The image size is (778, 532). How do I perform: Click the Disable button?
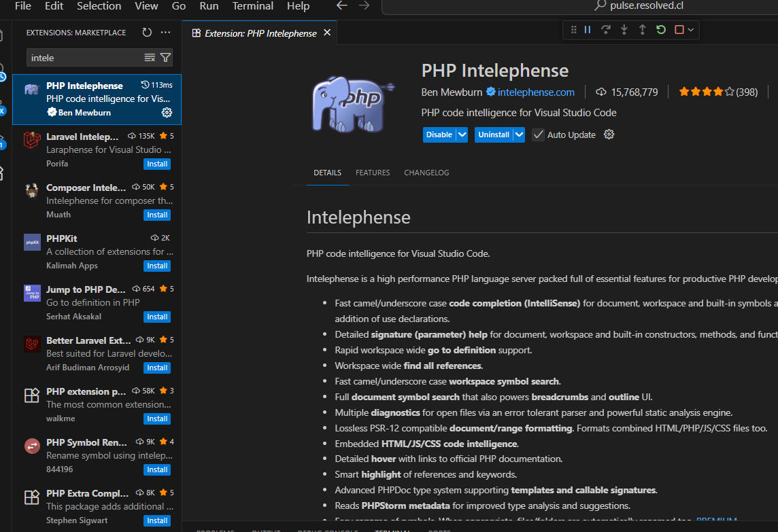click(439, 135)
